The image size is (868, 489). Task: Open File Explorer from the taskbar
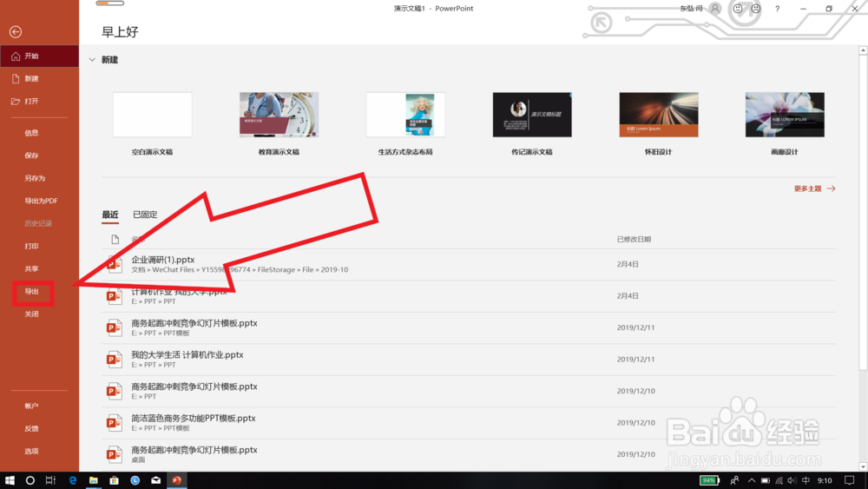tap(93, 480)
